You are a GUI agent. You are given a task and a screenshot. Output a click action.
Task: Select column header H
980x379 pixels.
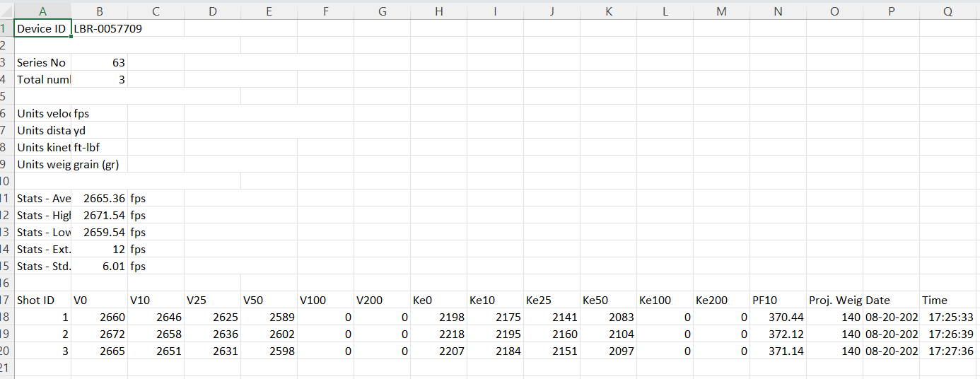coord(439,11)
